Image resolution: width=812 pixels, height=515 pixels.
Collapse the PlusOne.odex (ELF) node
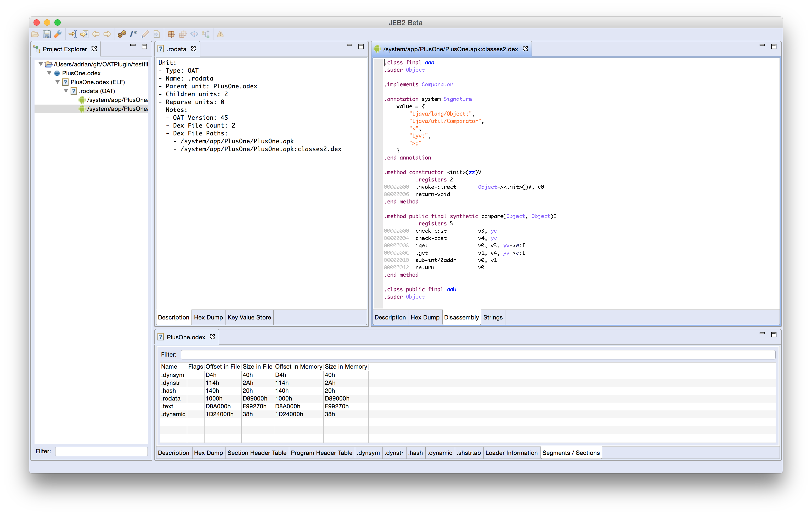point(58,82)
